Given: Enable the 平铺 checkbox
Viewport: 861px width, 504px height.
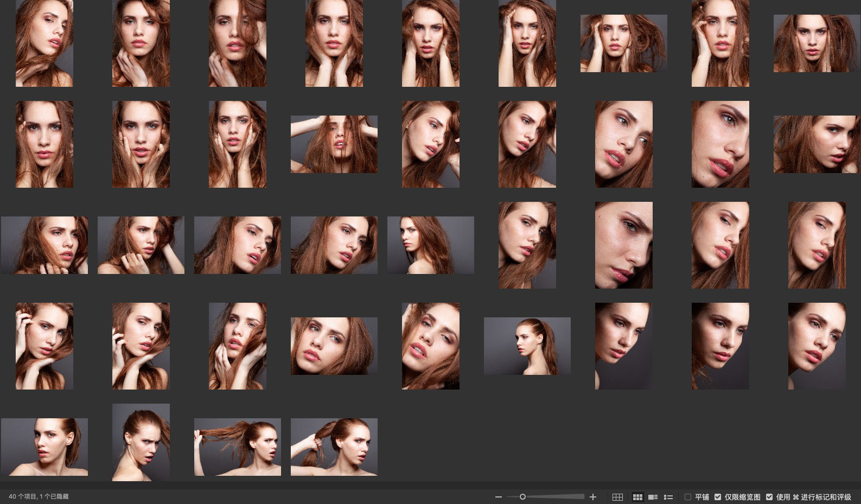Looking at the screenshot, I should point(688,497).
